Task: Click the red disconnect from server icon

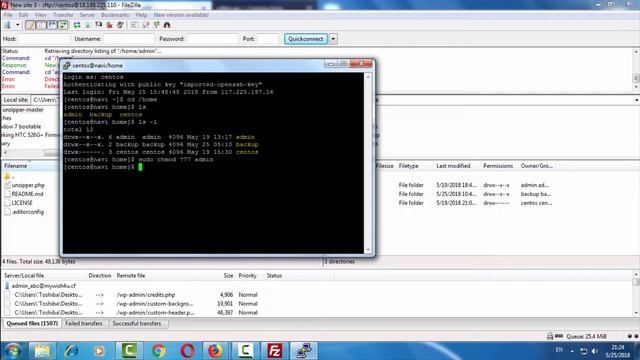Action: coord(109,25)
